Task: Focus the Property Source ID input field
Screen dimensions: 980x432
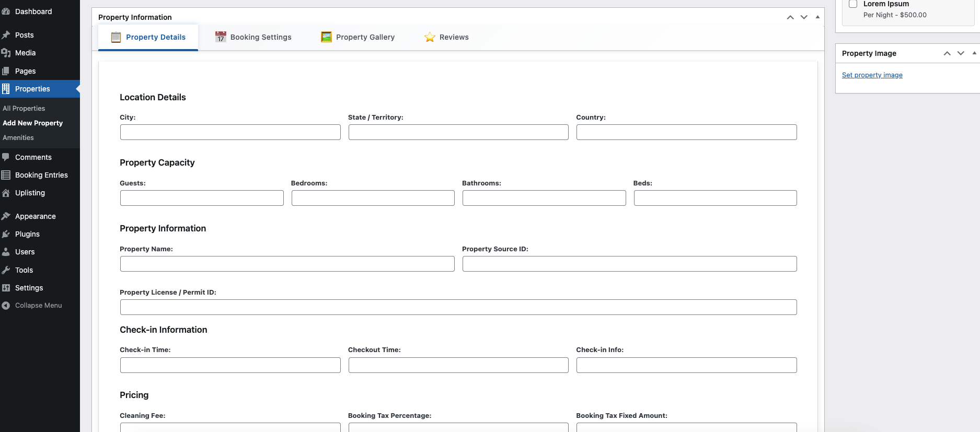Action: 629,264
